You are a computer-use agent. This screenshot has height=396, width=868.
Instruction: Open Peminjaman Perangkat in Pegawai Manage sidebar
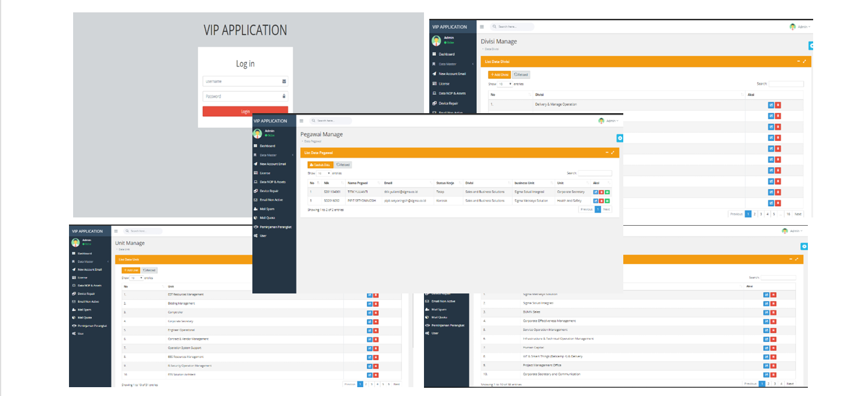275,227
